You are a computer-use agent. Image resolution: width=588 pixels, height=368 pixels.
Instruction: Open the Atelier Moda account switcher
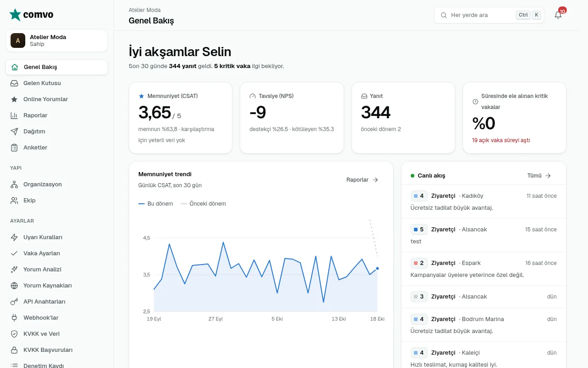click(57, 40)
